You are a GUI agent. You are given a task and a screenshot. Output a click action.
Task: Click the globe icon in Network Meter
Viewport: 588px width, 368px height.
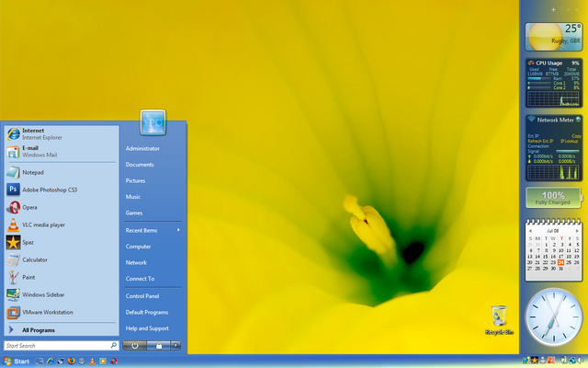578,120
